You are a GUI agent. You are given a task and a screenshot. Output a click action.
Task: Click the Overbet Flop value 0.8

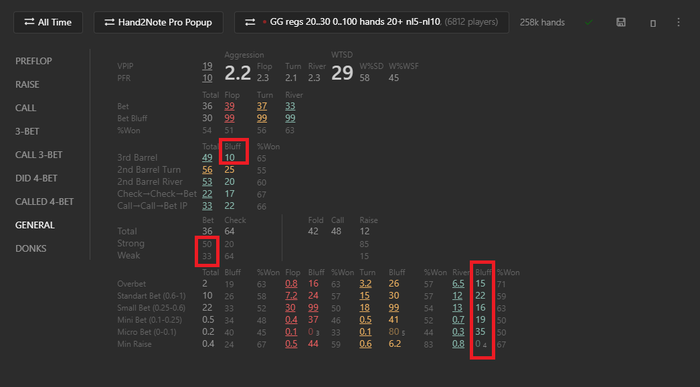[291, 284]
